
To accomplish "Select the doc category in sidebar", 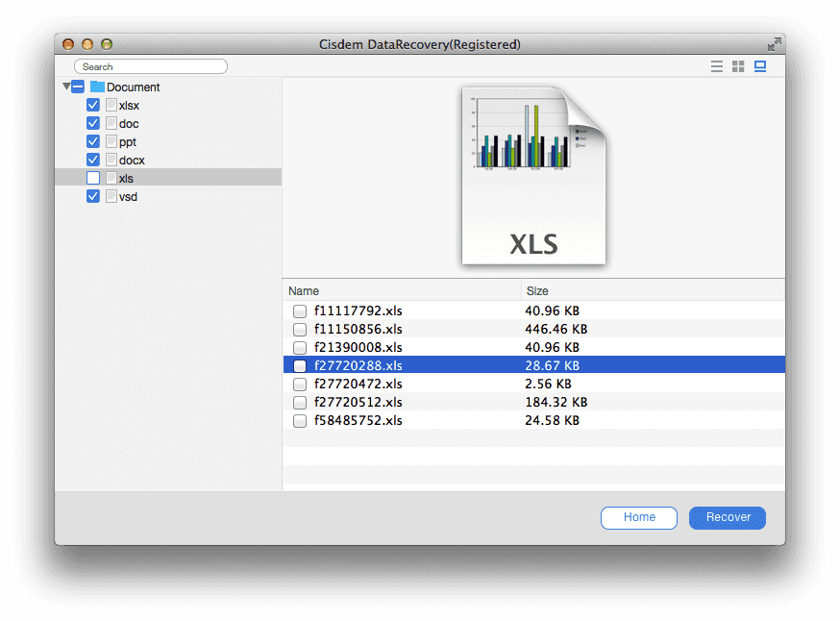I will coord(129,123).
